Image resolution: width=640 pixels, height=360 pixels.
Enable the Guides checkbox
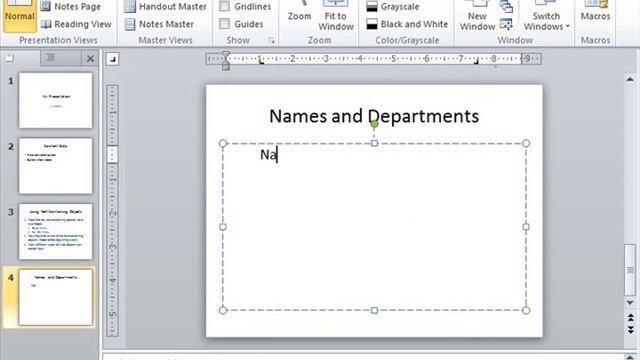(224, 24)
